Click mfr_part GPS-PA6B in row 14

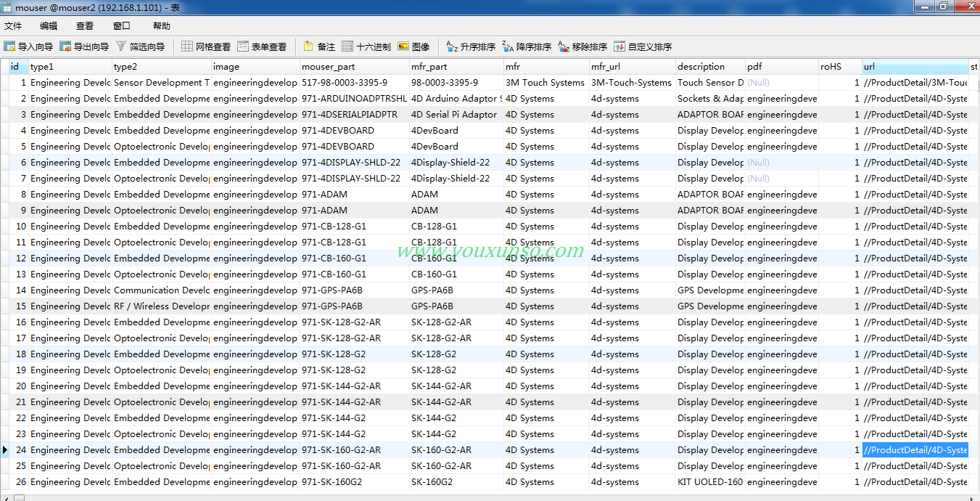point(456,290)
